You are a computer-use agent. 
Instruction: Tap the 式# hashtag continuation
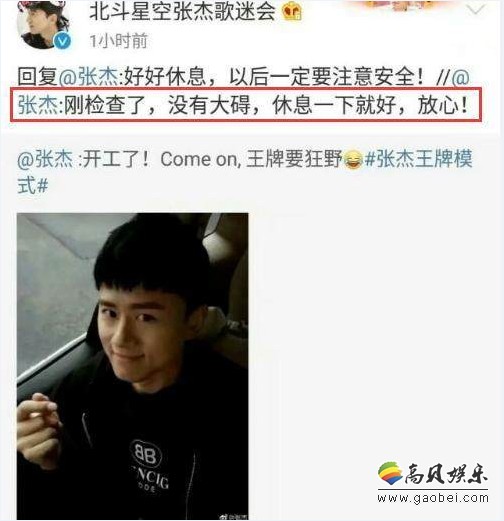point(33,185)
